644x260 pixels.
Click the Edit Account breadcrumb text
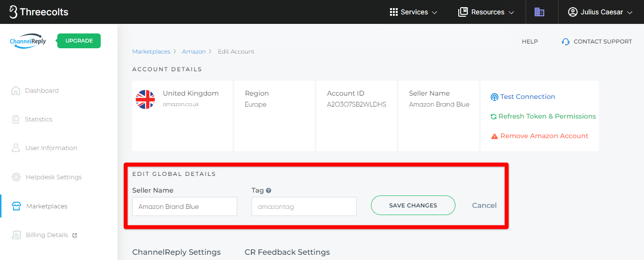(x=236, y=52)
